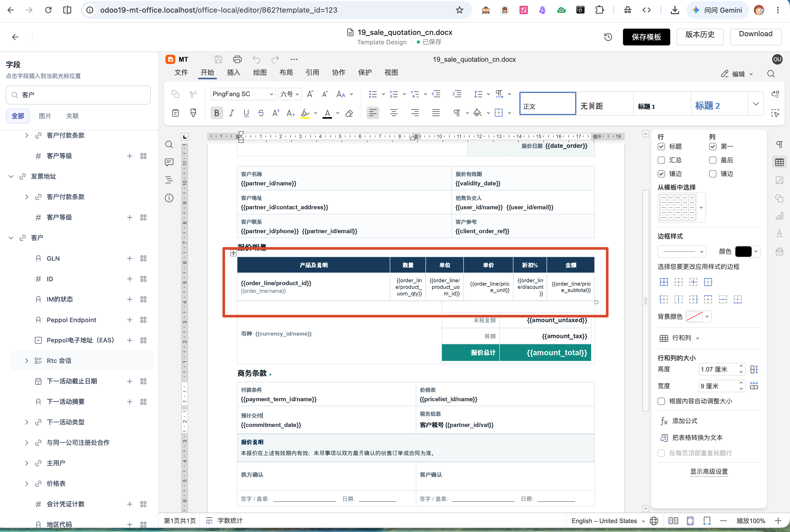790x532 pixels.
Task: Apply underline formatting
Action: 246,113
